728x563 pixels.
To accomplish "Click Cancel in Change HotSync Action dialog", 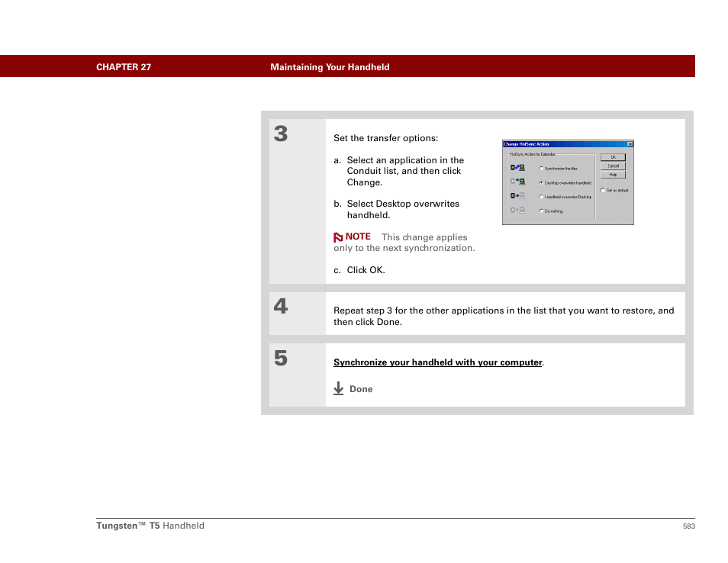I will click(x=613, y=166).
